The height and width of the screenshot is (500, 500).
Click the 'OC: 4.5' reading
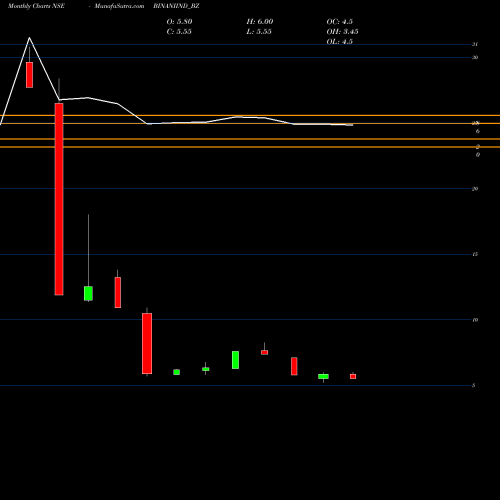tap(339, 22)
